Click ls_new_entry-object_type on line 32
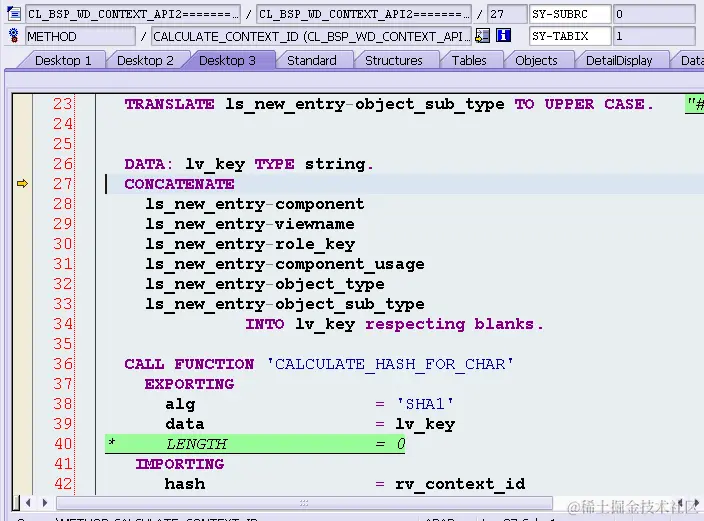This screenshot has height=521, width=704. (x=264, y=284)
